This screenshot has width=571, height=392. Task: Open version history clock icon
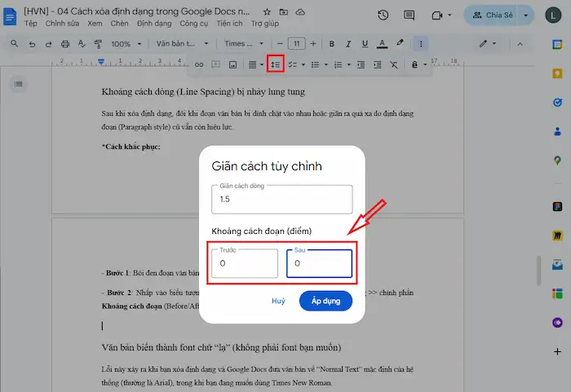[384, 15]
